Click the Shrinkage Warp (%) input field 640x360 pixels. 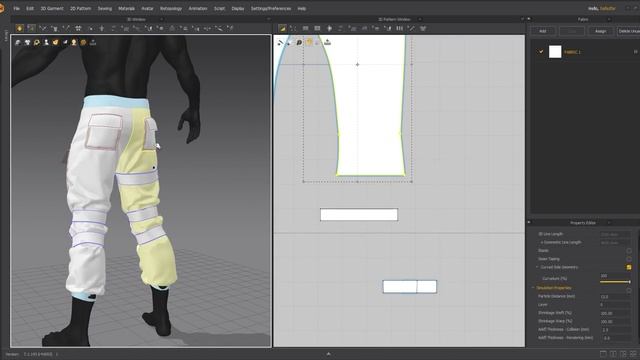click(x=615, y=322)
